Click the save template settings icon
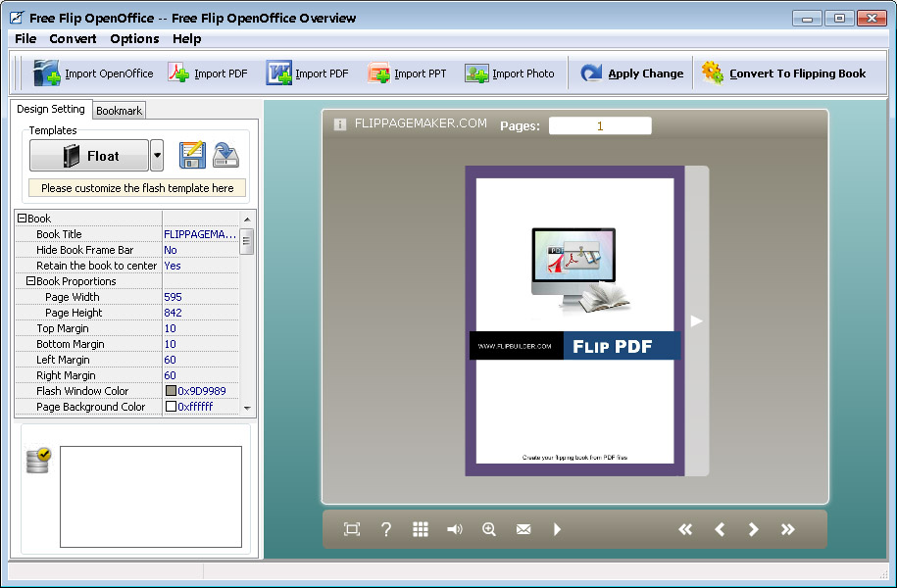 pos(192,155)
